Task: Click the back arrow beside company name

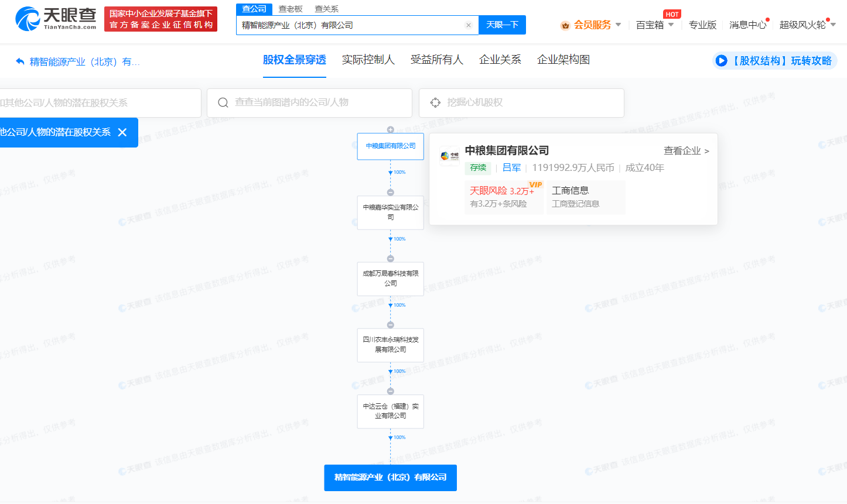Action: pyautogui.click(x=20, y=61)
